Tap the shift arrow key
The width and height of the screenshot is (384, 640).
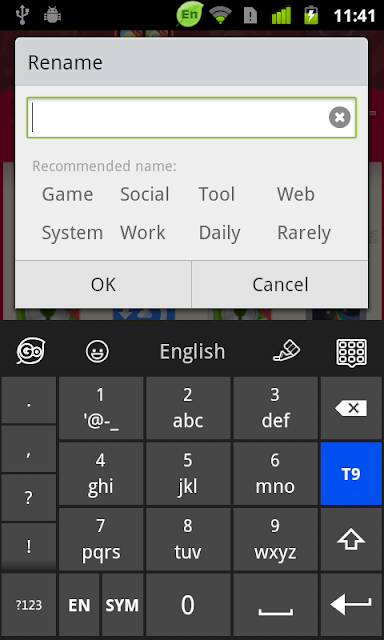click(351, 540)
